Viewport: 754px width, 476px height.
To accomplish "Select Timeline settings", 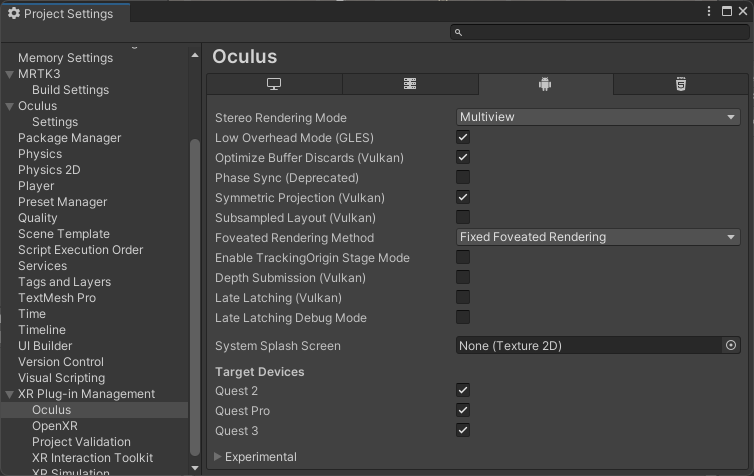I will 42,330.
